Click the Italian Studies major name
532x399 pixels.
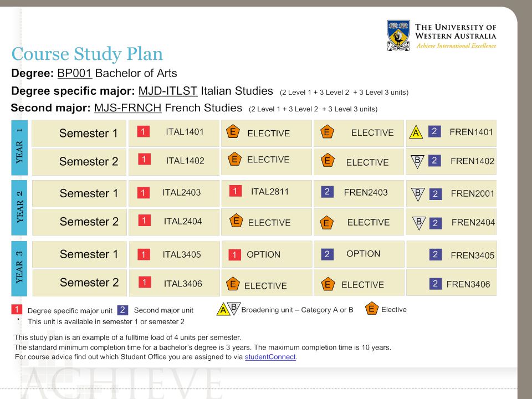coord(237,91)
